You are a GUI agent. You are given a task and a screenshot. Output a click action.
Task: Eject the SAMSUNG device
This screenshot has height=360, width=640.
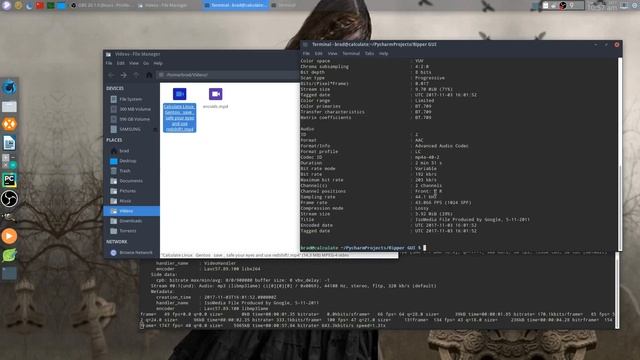tap(155, 129)
